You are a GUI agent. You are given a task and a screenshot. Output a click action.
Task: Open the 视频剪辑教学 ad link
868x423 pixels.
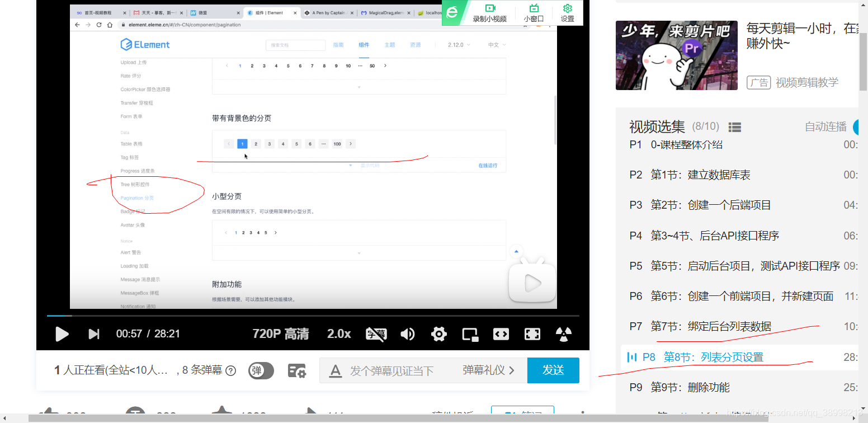(807, 83)
